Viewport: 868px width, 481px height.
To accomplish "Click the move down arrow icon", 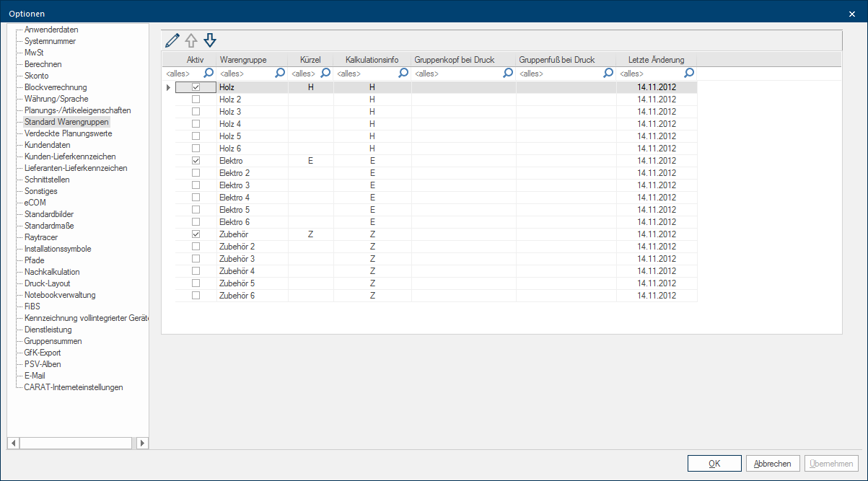I will pos(210,40).
